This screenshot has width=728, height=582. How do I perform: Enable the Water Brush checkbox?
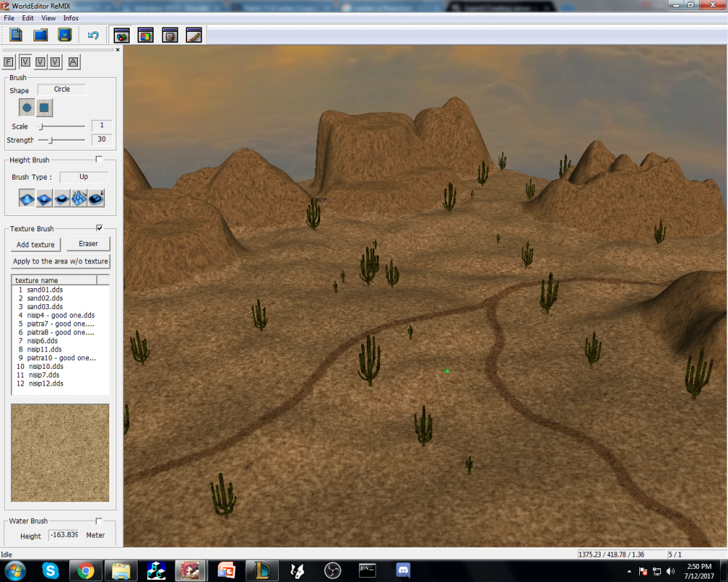(x=99, y=521)
